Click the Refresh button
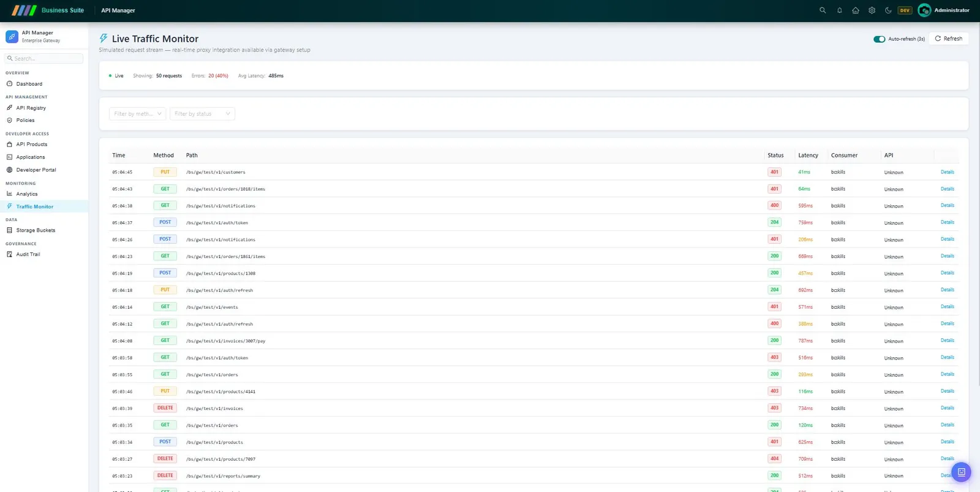Viewport: 980px width, 492px height. click(x=949, y=39)
